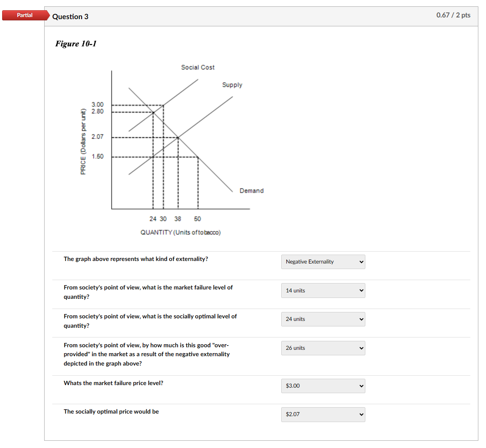
Task: Click the Demand label on the graph
Action: [x=251, y=190]
